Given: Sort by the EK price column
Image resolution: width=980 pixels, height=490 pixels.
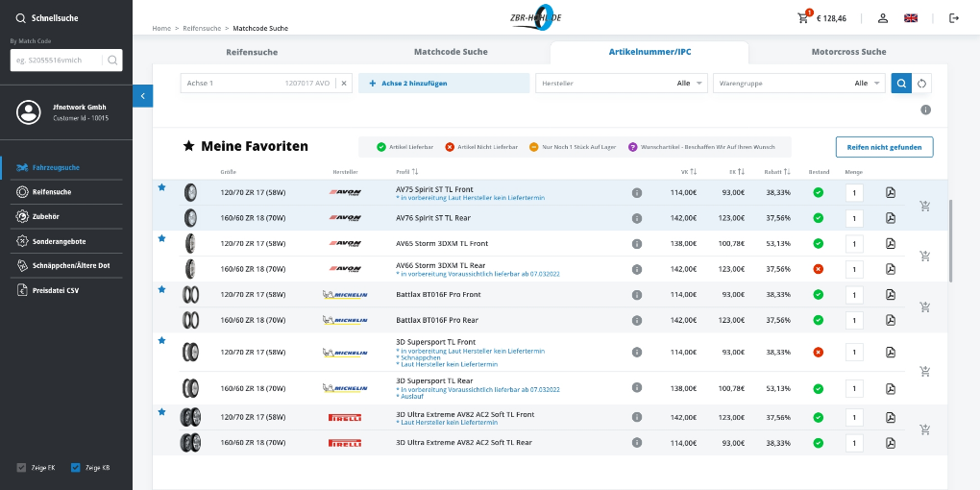Looking at the screenshot, I should click(x=737, y=172).
